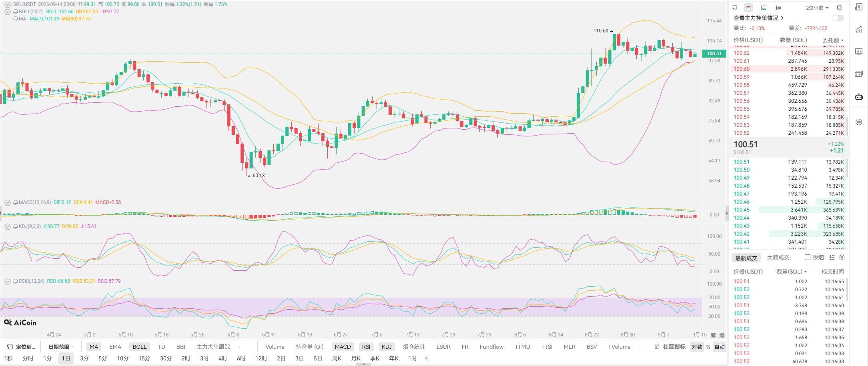The height and width of the screenshot is (366, 868).
Task: Toggle the MA indicator on the chart
Action: 94,347
